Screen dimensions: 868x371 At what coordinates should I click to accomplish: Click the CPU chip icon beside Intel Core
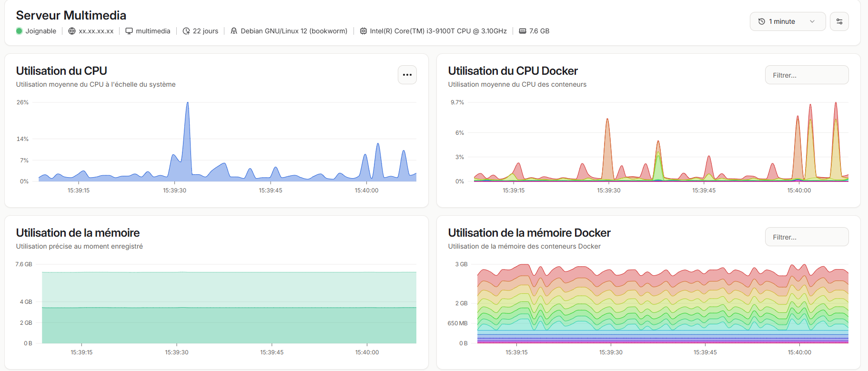(363, 31)
